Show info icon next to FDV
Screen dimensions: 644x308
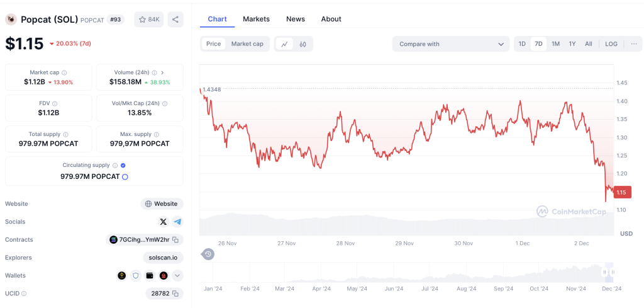tap(55, 104)
